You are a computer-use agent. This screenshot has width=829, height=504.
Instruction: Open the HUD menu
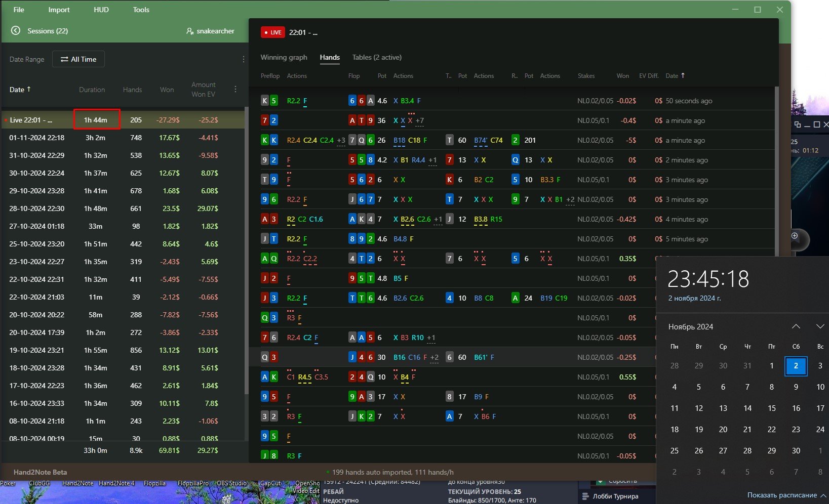pyautogui.click(x=101, y=10)
